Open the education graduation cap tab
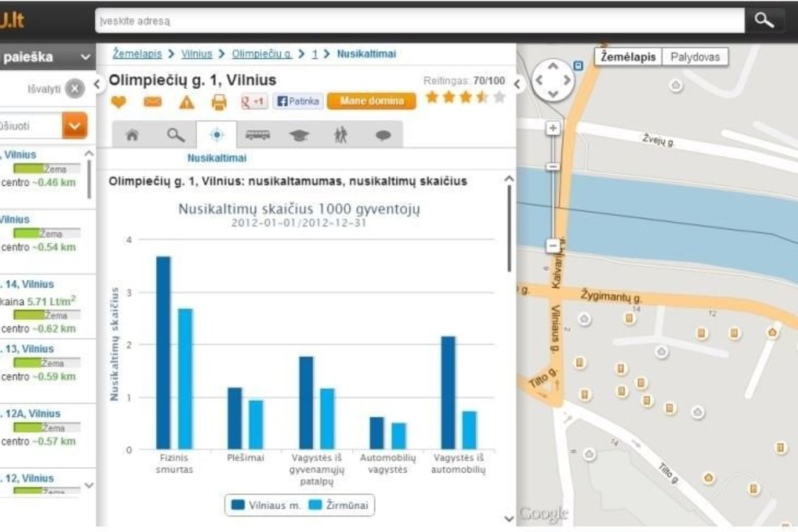 click(x=299, y=135)
